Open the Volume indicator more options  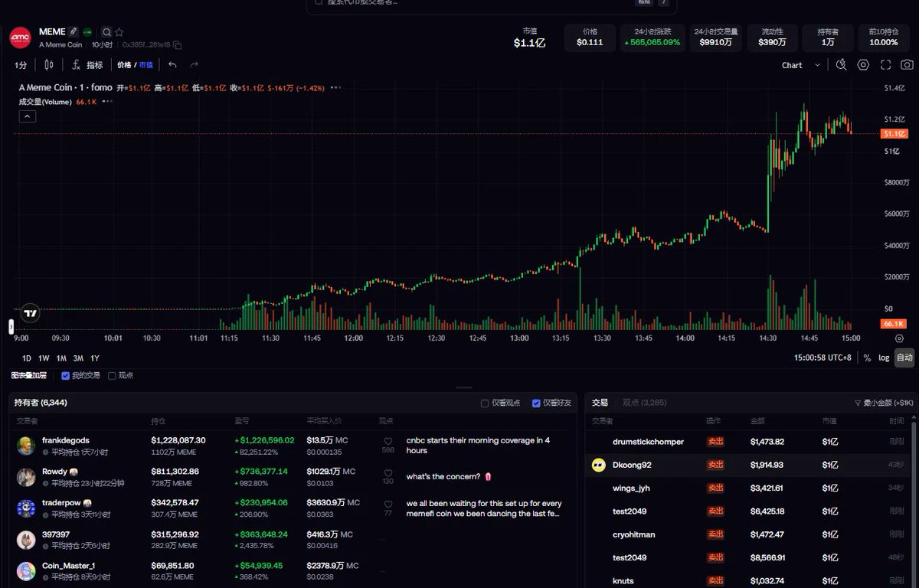point(107,102)
